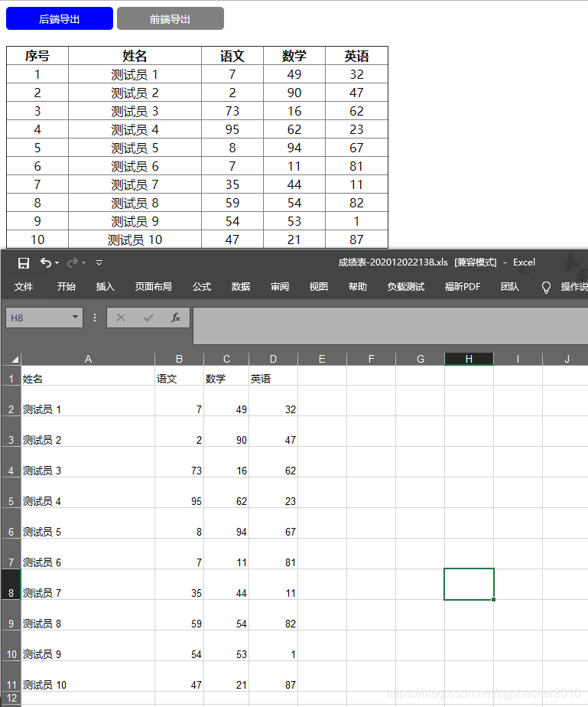
Task: Open the 福昕PDF ribbon tab
Action: pos(463,287)
